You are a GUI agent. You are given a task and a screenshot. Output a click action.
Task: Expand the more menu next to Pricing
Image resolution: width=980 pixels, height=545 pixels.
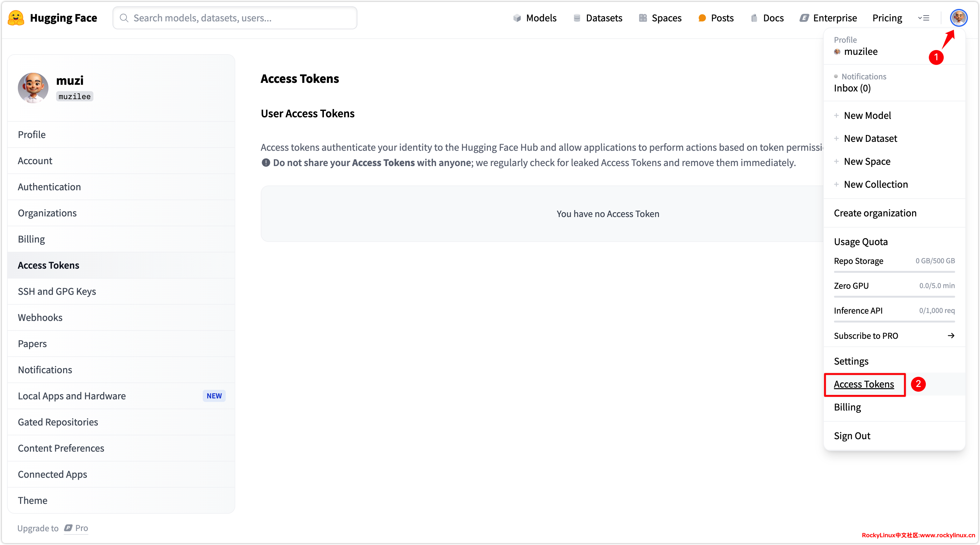click(923, 18)
